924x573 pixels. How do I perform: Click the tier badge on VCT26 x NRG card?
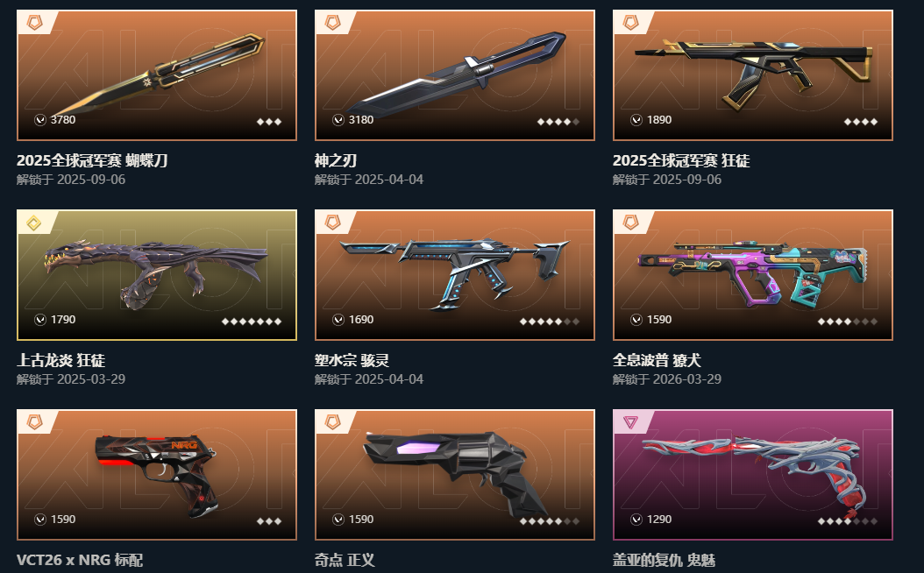35,422
